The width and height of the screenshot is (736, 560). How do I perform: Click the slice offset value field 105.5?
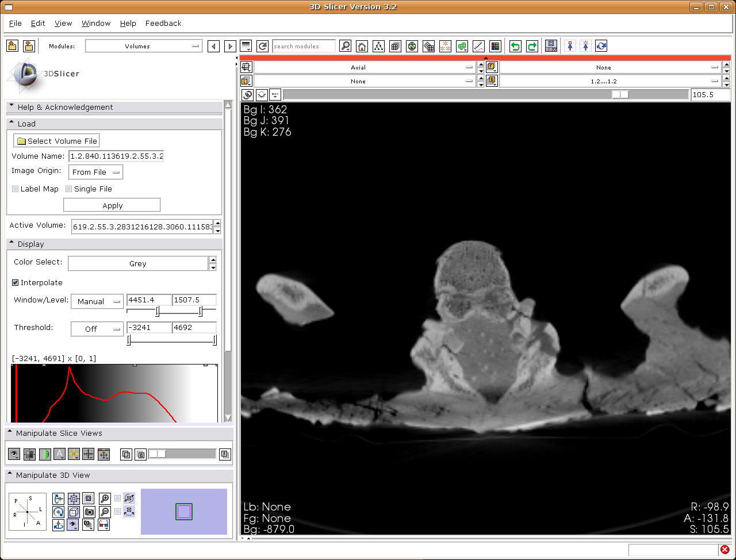711,95
